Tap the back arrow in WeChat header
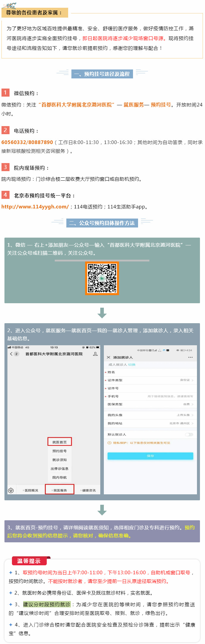The width and height of the screenshot is (205, 644). point(11,354)
